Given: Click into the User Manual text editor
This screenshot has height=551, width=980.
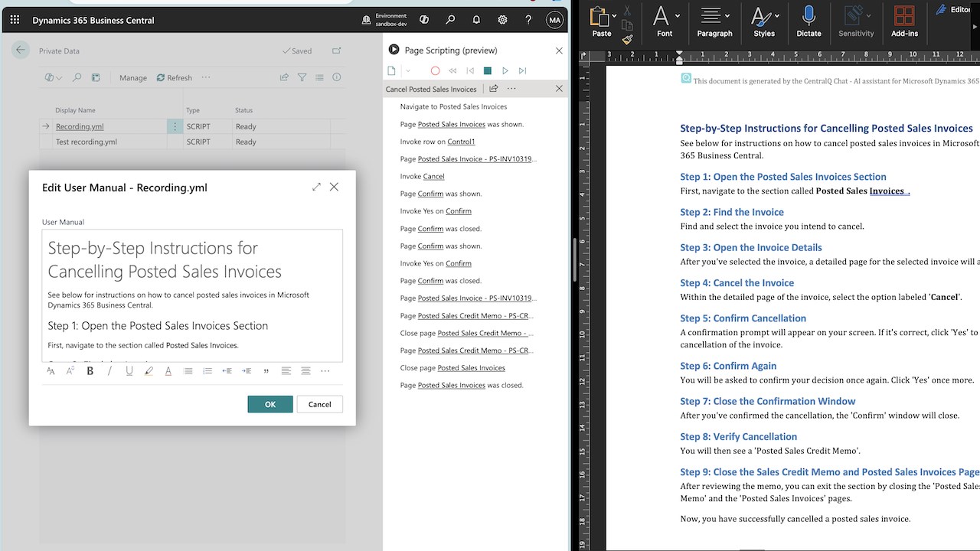Looking at the screenshot, I should pos(192,295).
